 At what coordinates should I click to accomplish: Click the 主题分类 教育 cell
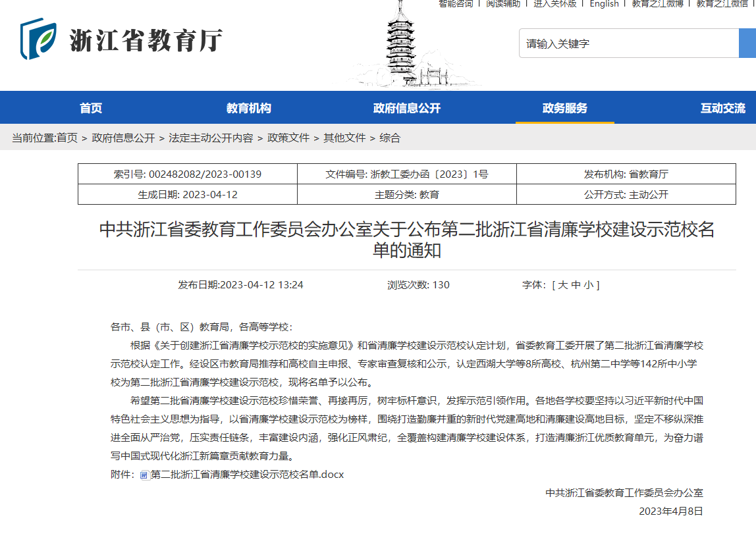pos(407,195)
